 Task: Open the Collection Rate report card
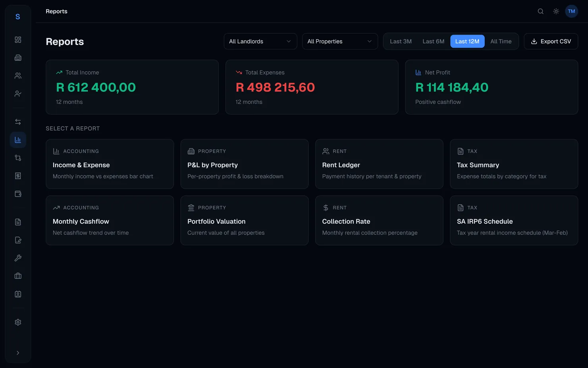tap(379, 220)
